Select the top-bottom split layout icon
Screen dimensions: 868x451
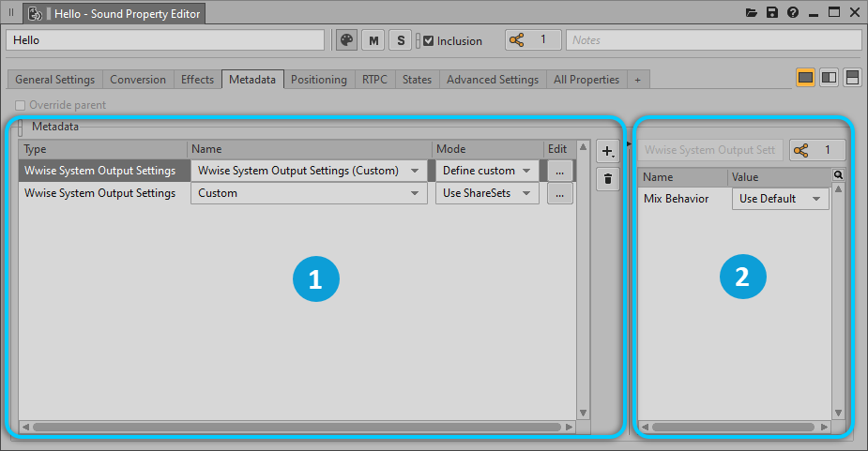click(852, 78)
